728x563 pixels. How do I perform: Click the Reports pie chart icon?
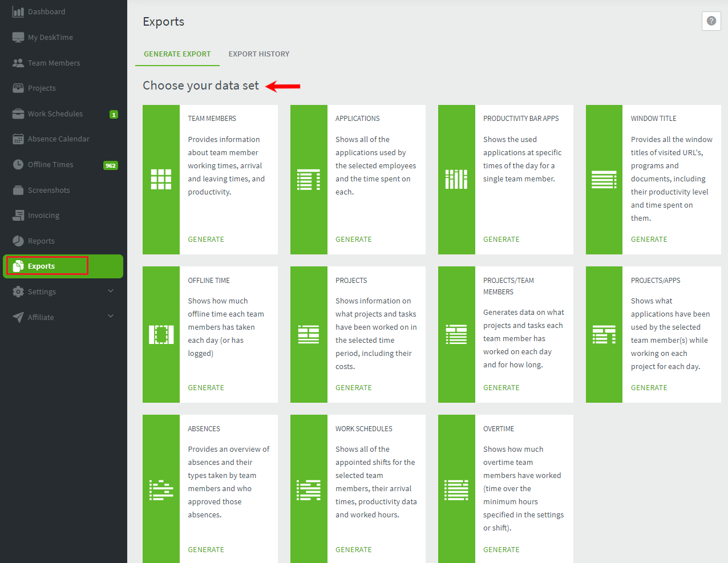(x=18, y=241)
